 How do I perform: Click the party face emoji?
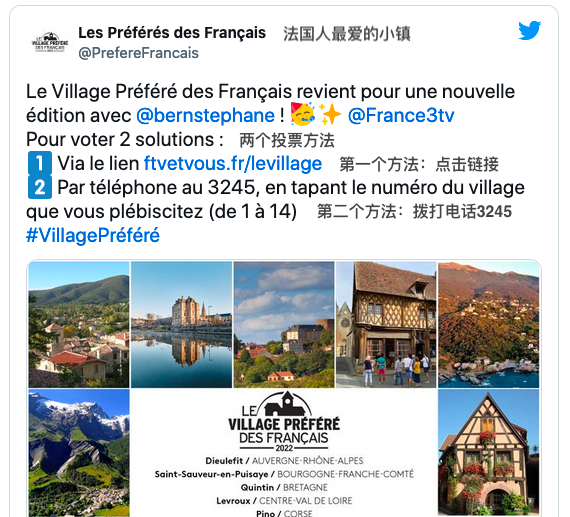(302, 115)
